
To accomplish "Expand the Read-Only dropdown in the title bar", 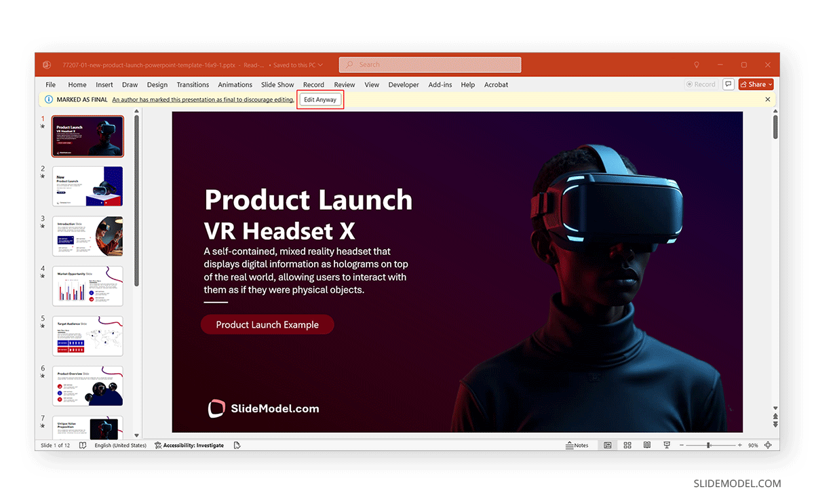I will tap(253, 65).
